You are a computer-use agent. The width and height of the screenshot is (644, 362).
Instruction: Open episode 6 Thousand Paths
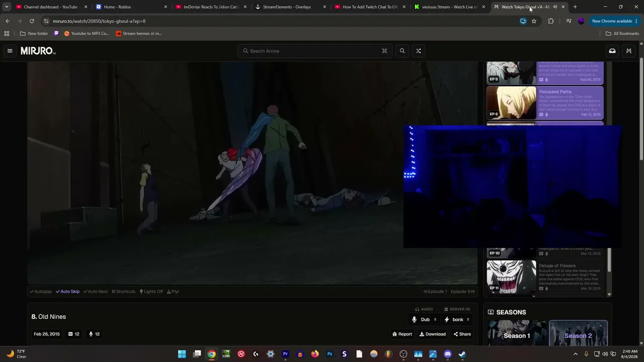click(x=545, y=103)
